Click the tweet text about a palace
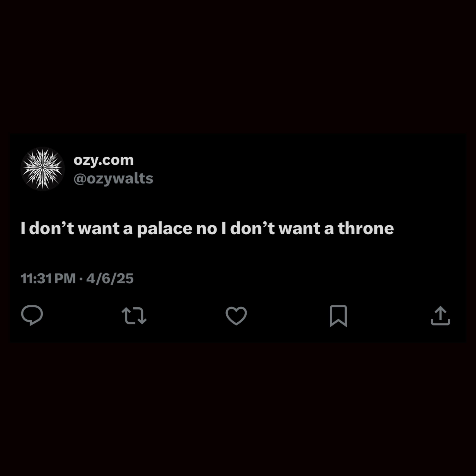476x476 pixels. point(207,228)
